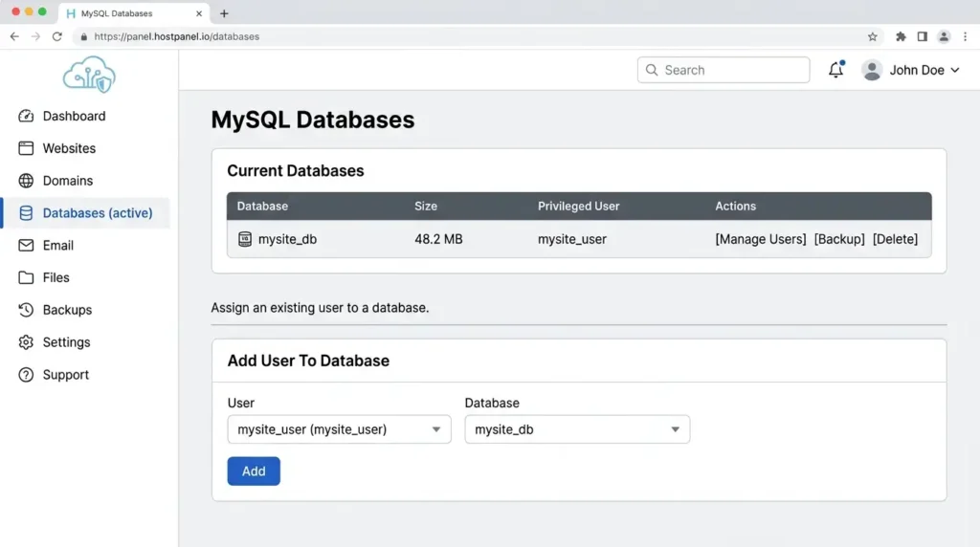Click the John Doe avatar icon

[x=872, y=70]
